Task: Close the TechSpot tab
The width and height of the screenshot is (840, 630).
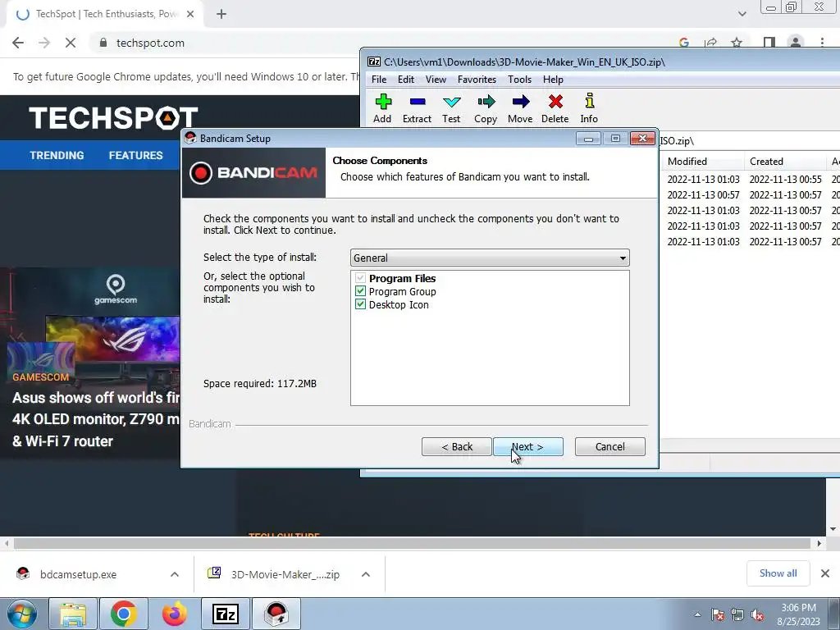Action: [190, 14]
